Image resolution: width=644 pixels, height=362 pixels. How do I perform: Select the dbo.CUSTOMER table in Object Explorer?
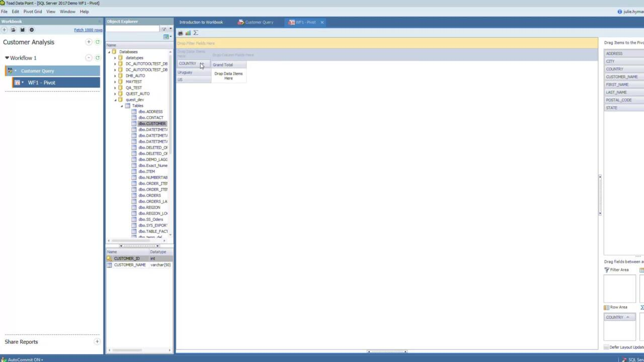click(x=152, y=123)
